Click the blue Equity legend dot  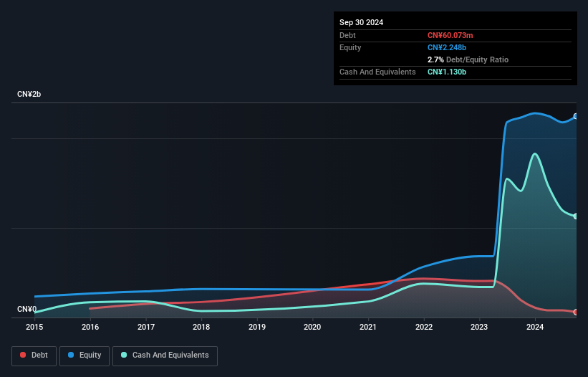pos(71,355)
